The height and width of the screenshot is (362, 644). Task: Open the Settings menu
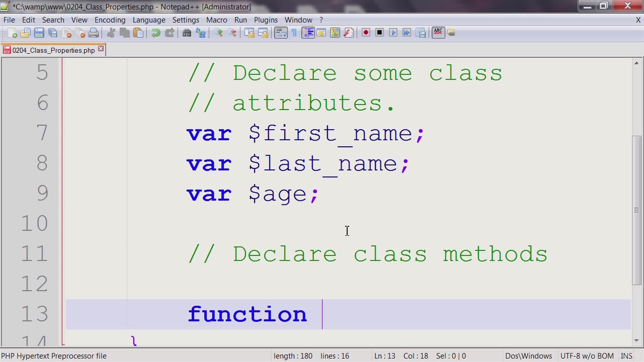coord(185,20)
